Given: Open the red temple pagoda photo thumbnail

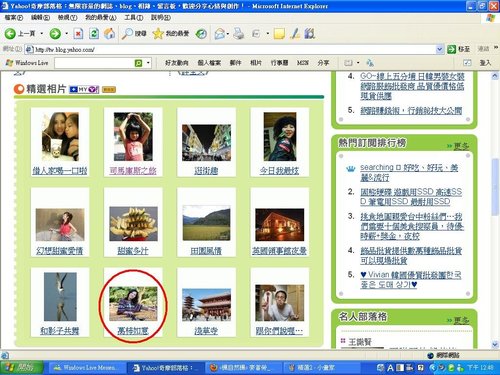Looking at the screenshot, I should pyautogui.click(x=206, y=305).
